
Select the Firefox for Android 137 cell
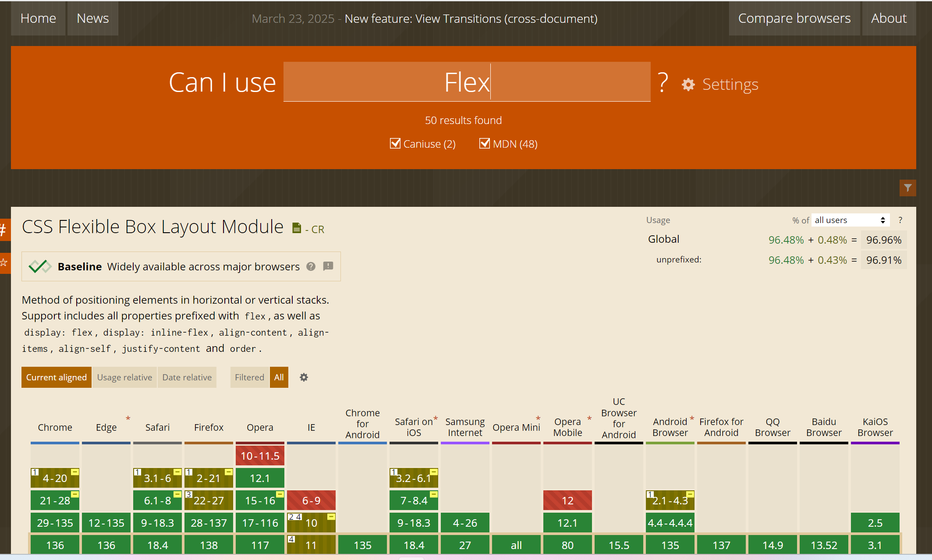(721, 545)
